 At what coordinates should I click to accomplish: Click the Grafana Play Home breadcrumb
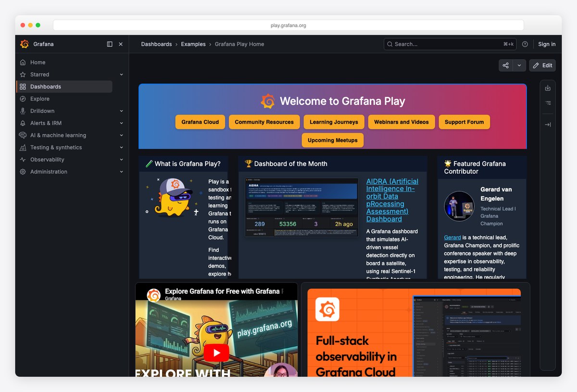point(239,44)
